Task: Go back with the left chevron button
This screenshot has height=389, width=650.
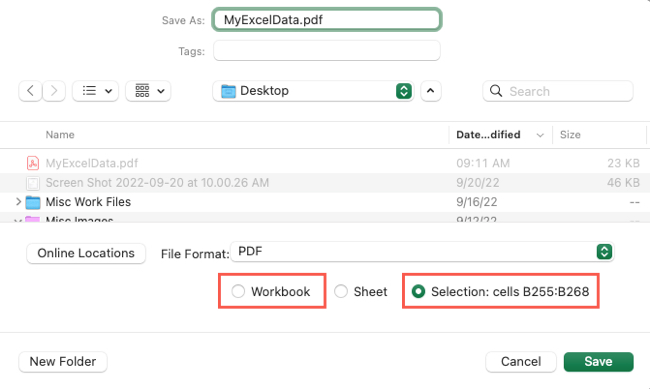Action: pos(30,91)
